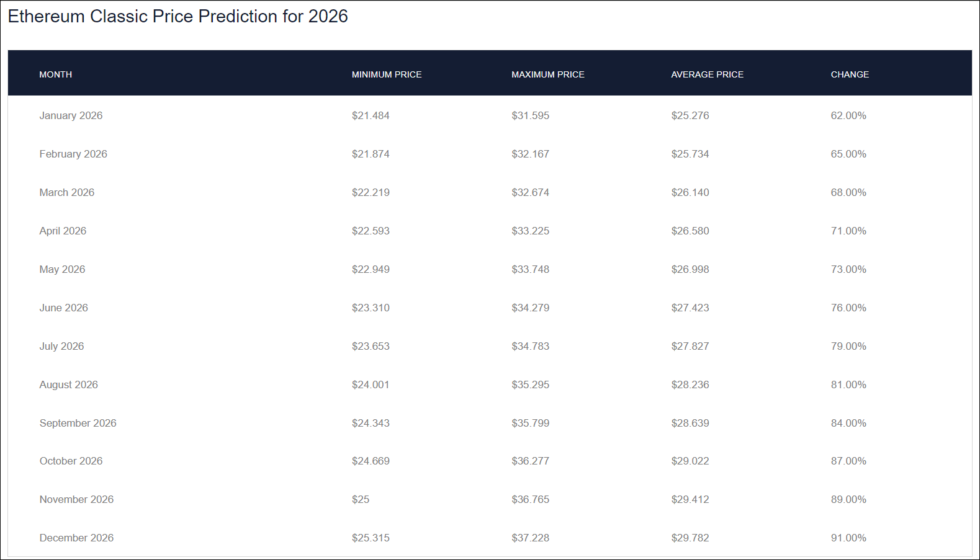Click the page title about 2026 prediction
The image size is (980, 560).
[x=178, y=16]
